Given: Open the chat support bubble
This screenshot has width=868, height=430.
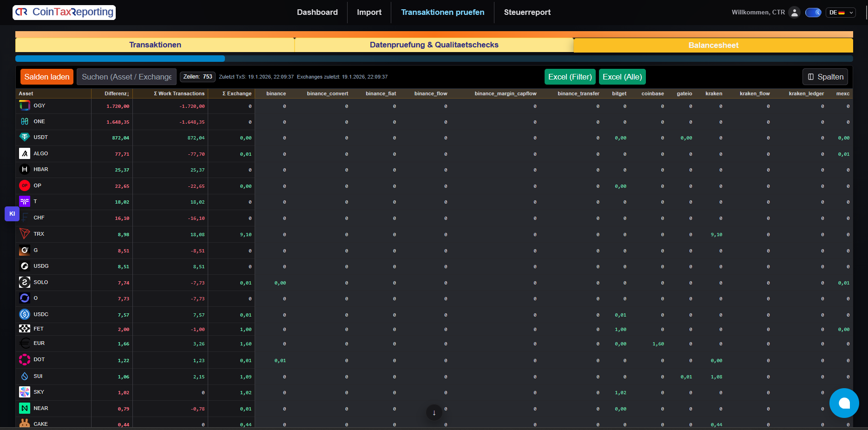Looking at the screenshot, I should pos(844,403).
